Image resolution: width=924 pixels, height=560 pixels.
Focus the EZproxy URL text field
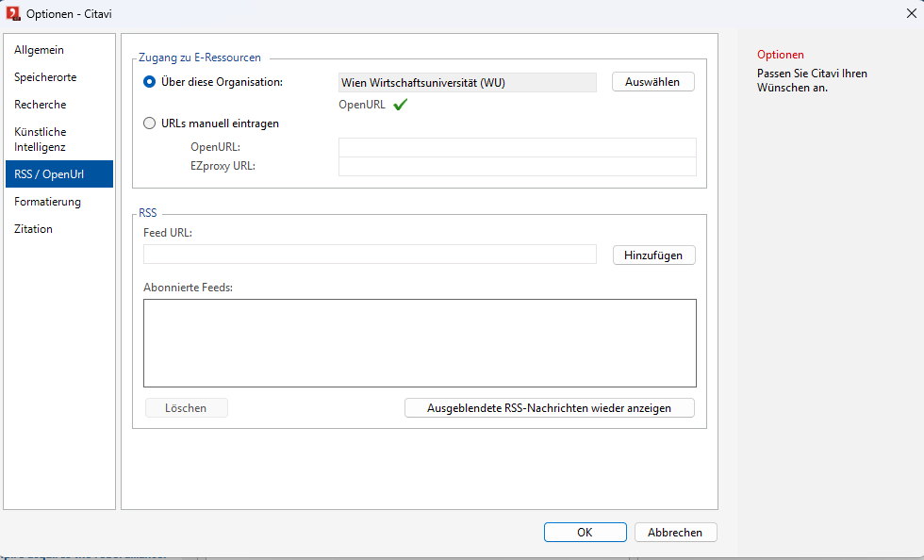pos(517,167)
